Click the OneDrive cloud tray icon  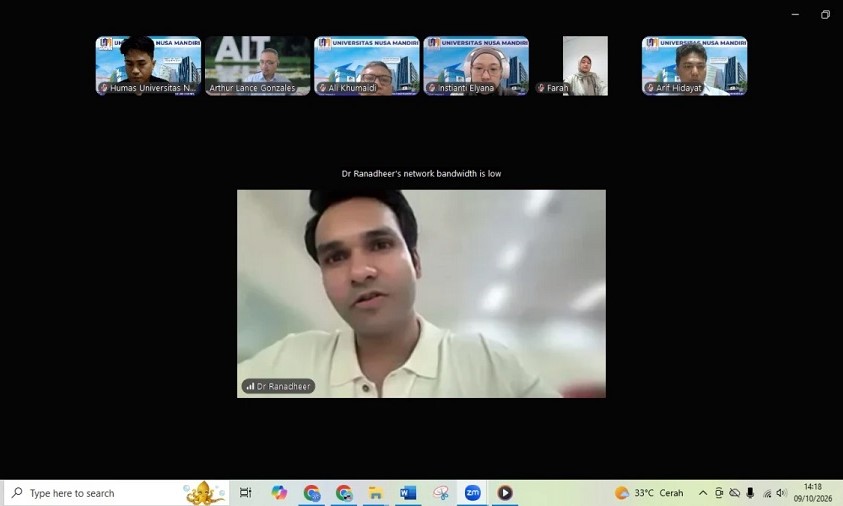(x=734, y=493)
